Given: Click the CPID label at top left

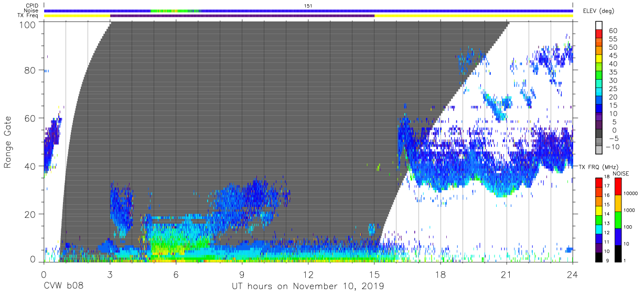Looking at the screenshot, I should [x=31, y=6].
